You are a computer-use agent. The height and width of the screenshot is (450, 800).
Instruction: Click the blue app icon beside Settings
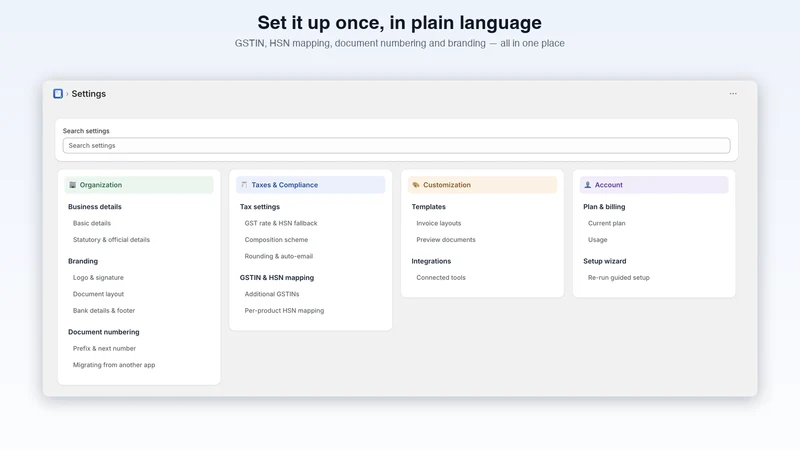tap(58, 94)
